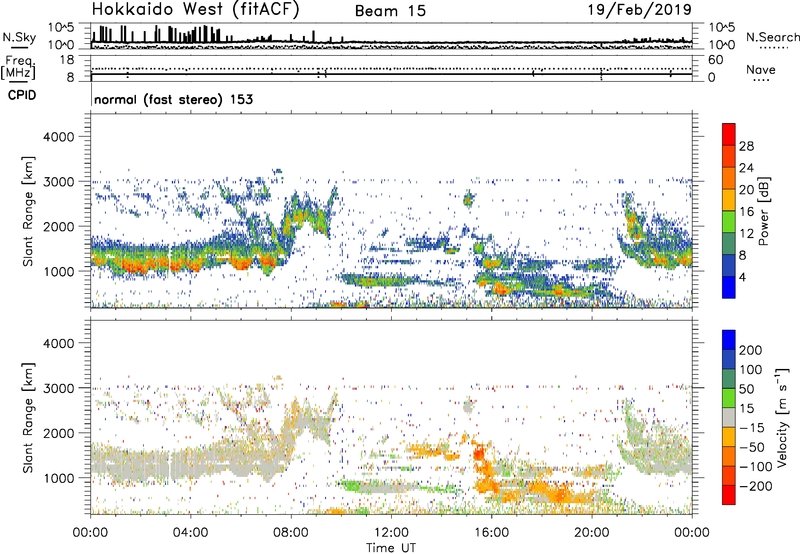Click the "Nave" legend label
This screenshot has height=554, width=800.
[x=760, y=70]
